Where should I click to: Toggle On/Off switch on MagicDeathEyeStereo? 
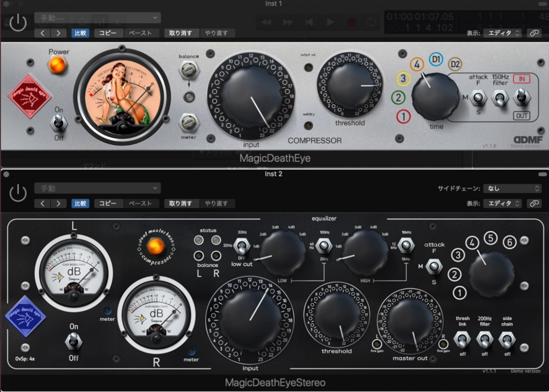point(73,341)
